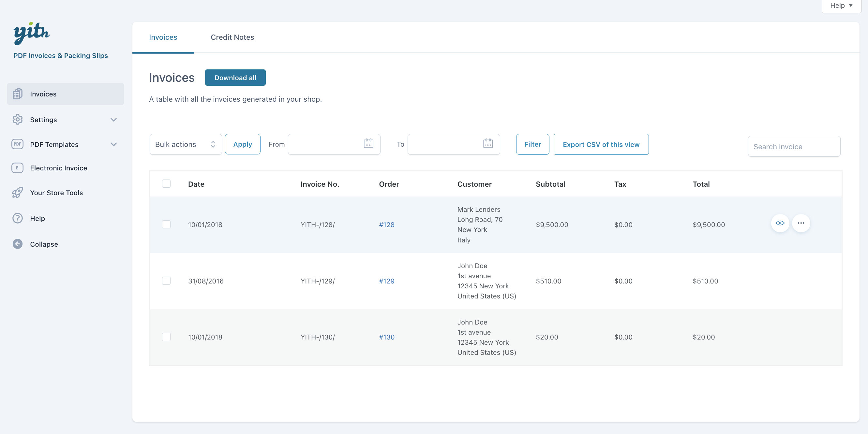View invoice #128 with eye icon
The image size is (868, 434).
tap(780, 223)
